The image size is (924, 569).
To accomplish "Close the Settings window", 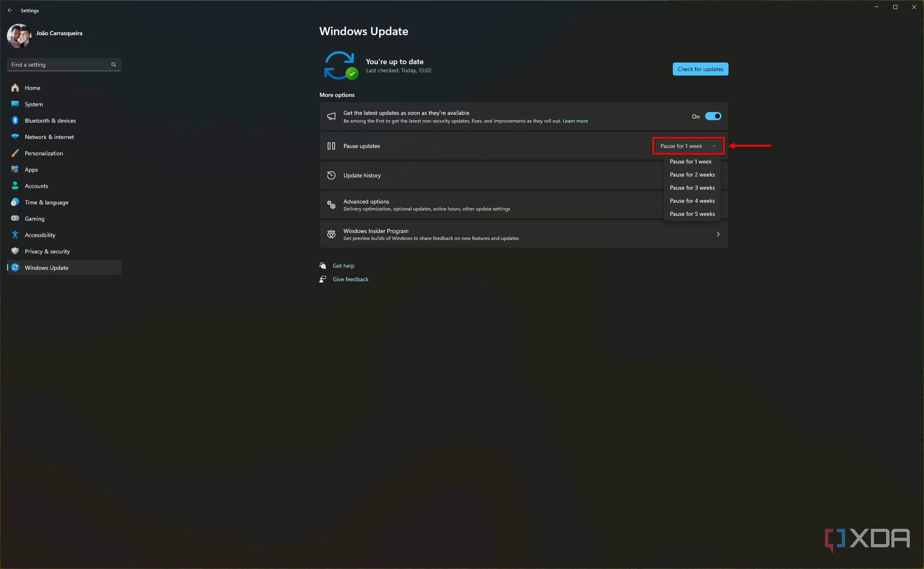I will click(x=914, y=7).
